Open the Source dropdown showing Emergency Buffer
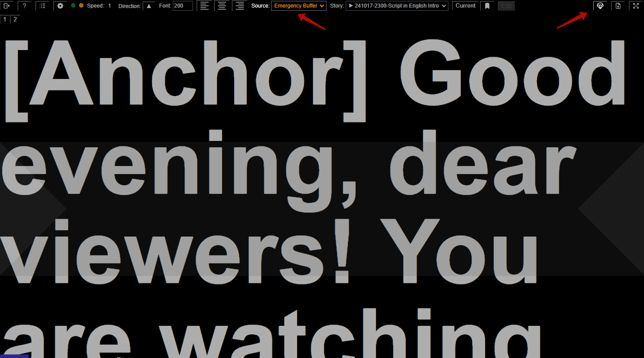The height and width of the screenshot is (358, 644). (x=299, y=6)
